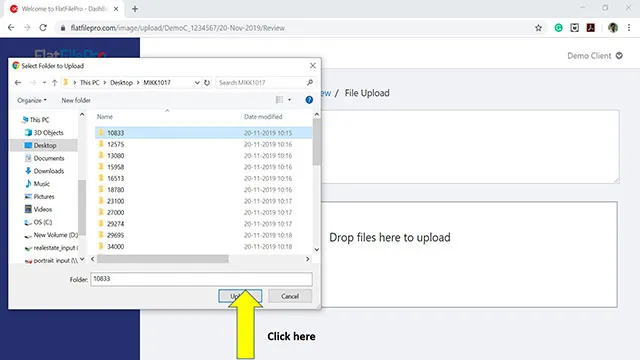The height and width of the screenshot is (360, 640).
Task: Click the browser address bar URL
Action: [x=178, y=28]
